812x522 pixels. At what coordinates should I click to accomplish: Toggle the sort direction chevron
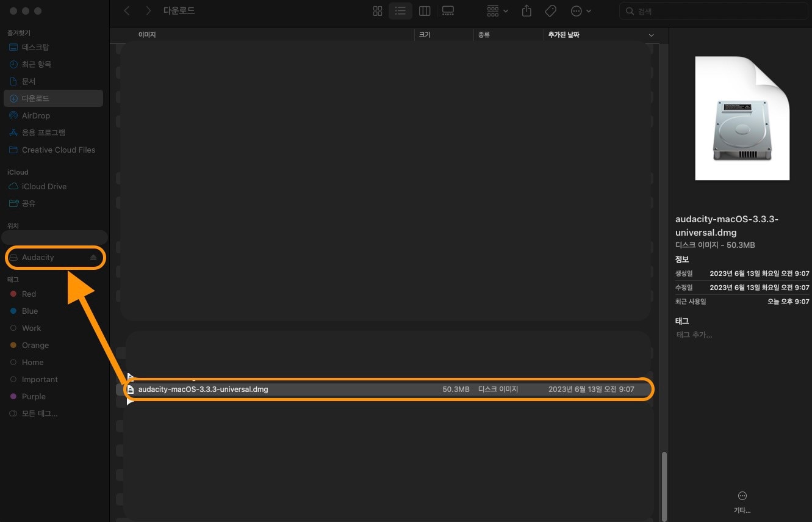coord(651,35)
